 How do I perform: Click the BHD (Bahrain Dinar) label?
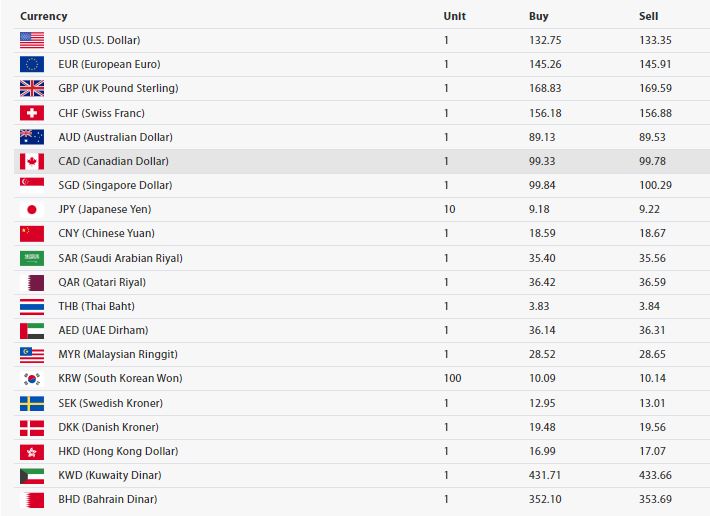(107, 499)
